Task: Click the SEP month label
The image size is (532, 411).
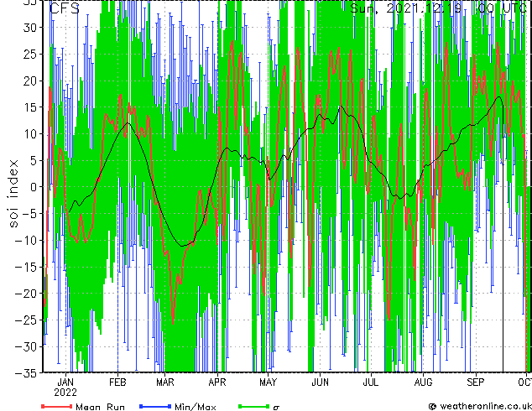Action: 476,382
